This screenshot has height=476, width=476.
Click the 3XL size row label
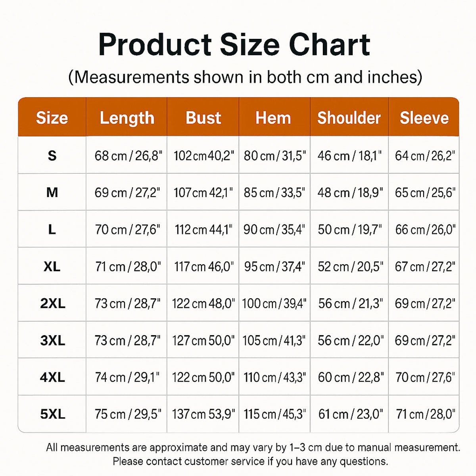pos(52,340)
